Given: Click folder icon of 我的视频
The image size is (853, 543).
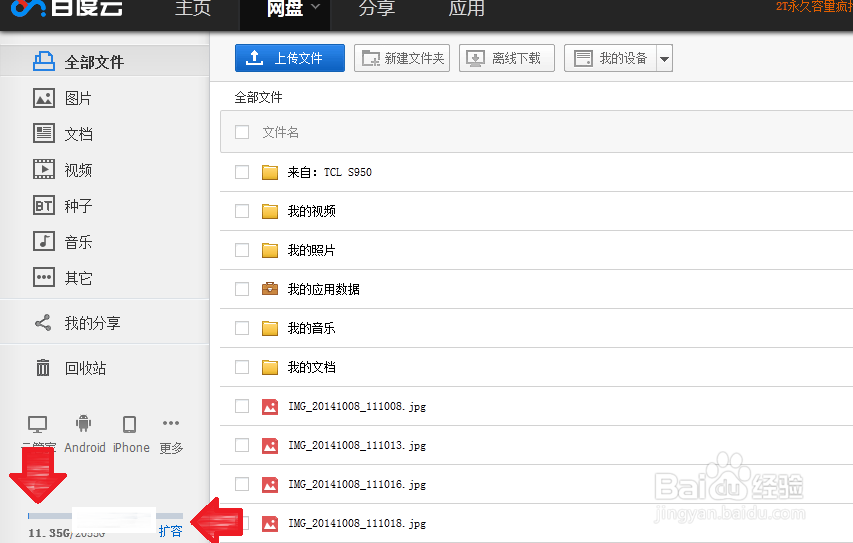Looking at the screenshot, I should tap(270, 211).
